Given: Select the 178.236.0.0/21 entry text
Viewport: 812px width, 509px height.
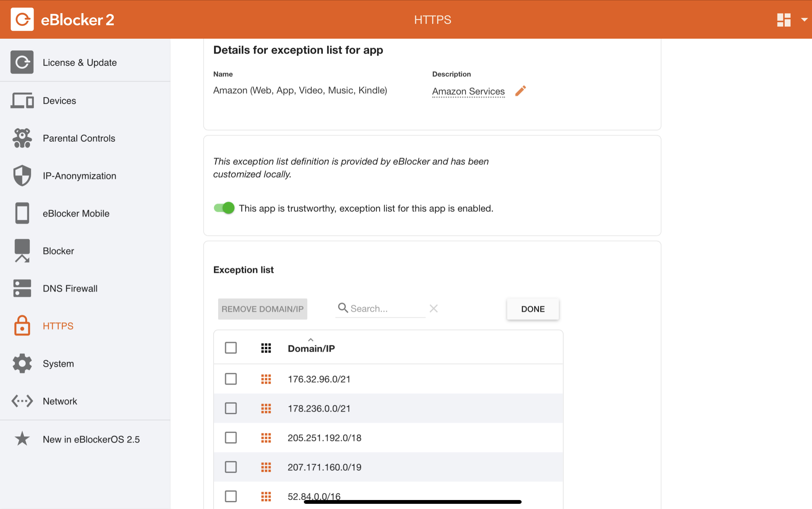Looking at the screenshot, I should coord(319,408).
